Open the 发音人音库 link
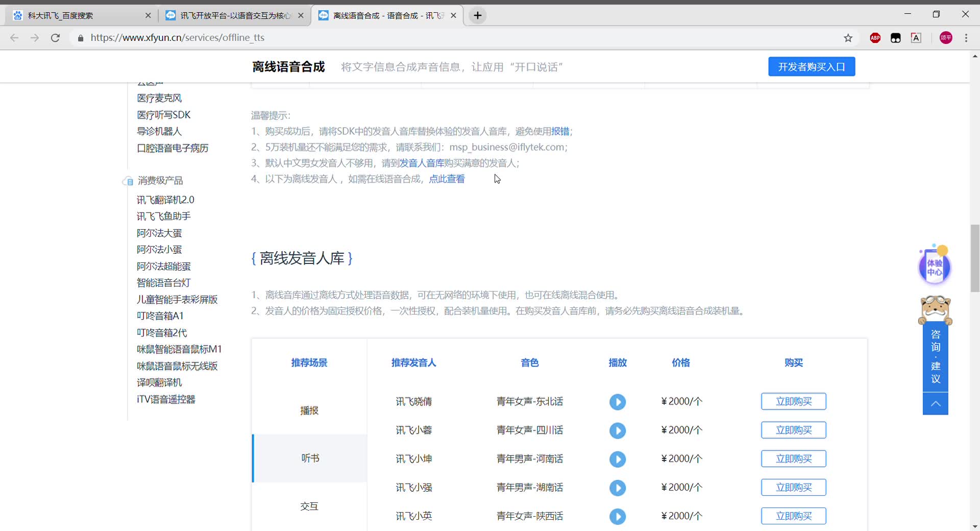Screen dimensions: 980x531 click(x=422, y=163)
